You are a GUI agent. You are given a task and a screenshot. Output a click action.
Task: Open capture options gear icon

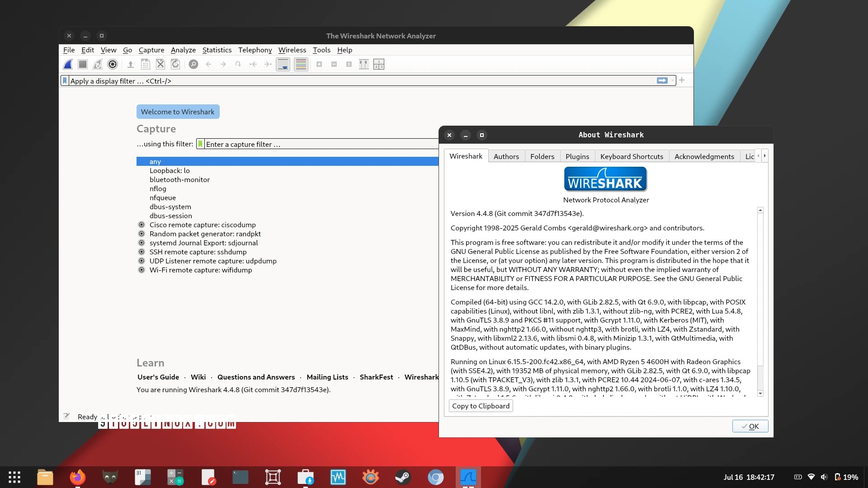coord(113,64)
